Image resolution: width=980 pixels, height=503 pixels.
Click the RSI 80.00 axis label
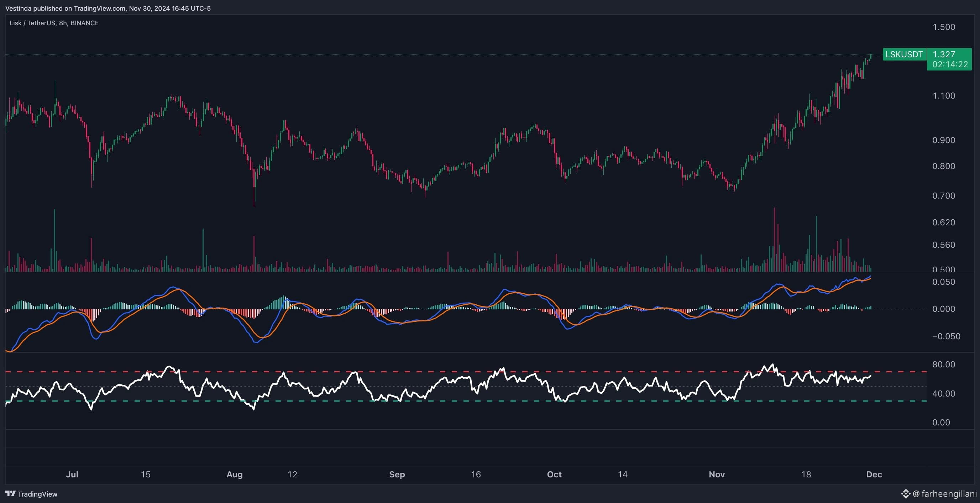coord(943,365)
